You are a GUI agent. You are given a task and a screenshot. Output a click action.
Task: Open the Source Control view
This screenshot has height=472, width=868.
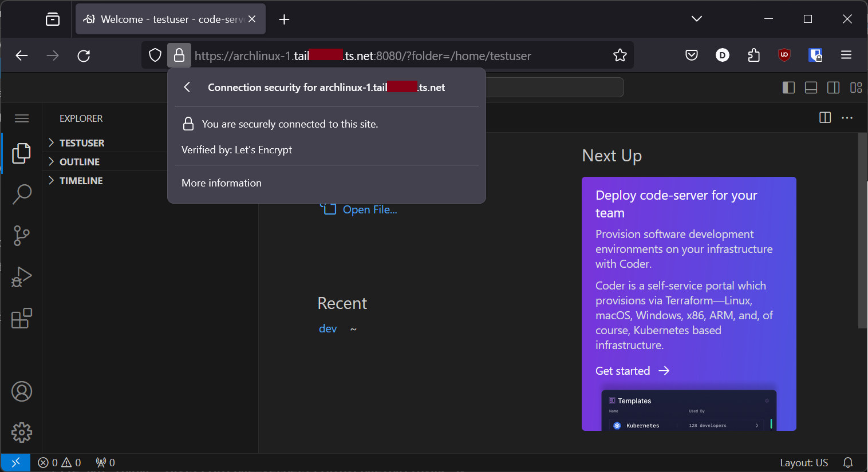tap(21, 235)
